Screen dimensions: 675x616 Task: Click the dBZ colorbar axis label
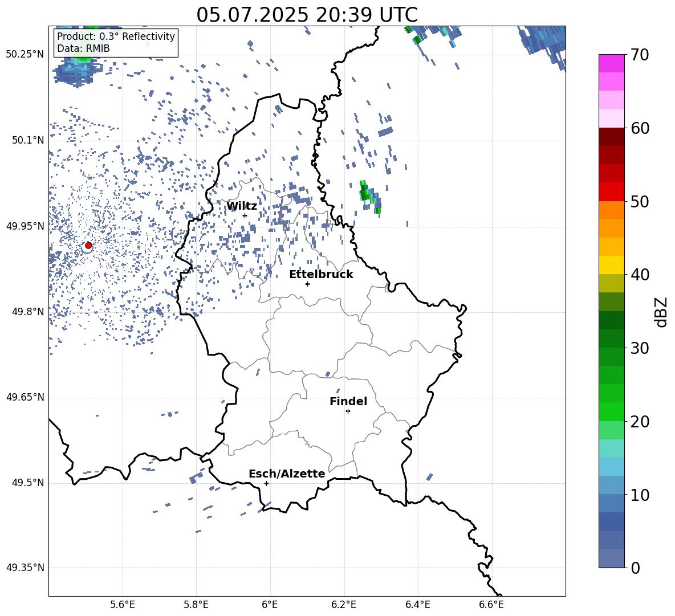[661, 312]
